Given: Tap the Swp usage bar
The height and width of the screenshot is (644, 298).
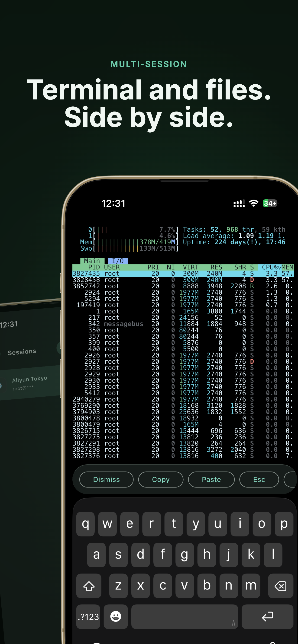Looking at the screenshot, I should click(x=129, y=249).
